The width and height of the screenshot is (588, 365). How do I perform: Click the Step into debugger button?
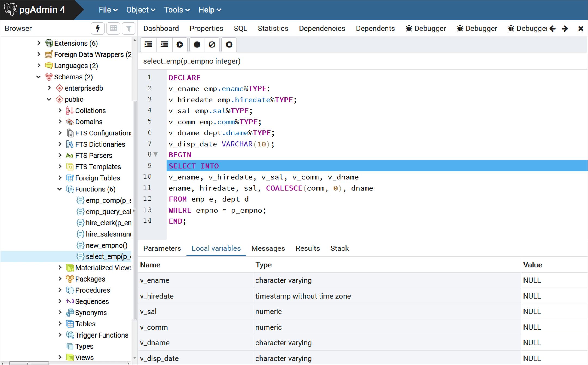148,44
